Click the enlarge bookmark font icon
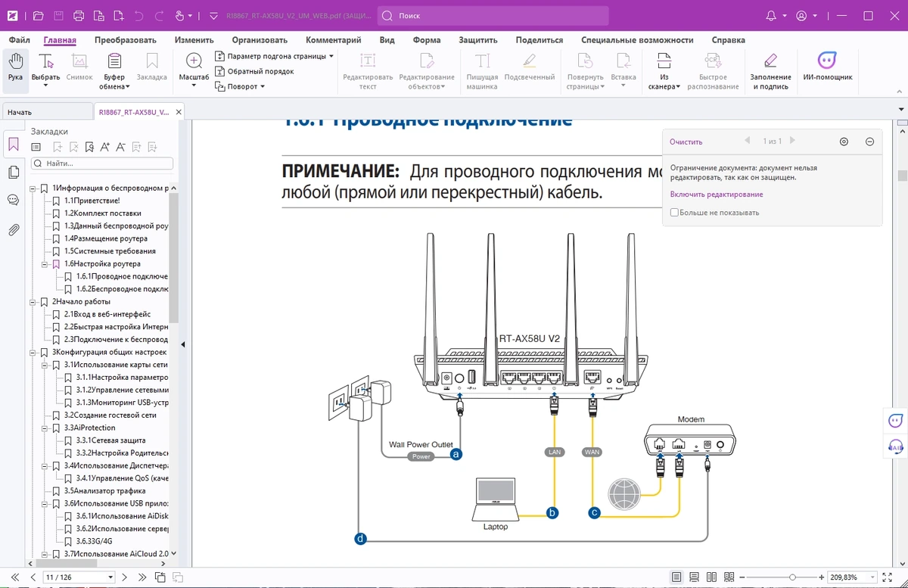This screenshot has height=588, width=908. (105, 147)
